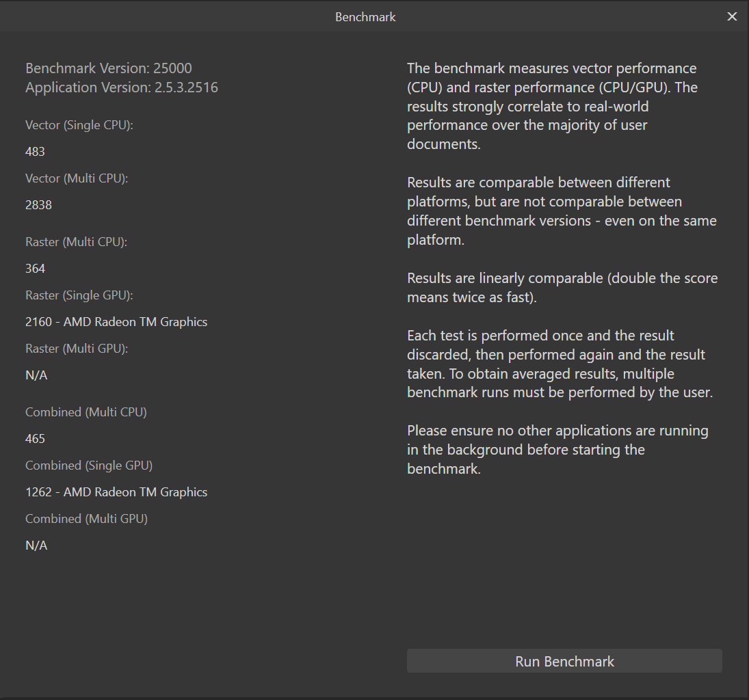Click the Raster Single GPU label

77,295
